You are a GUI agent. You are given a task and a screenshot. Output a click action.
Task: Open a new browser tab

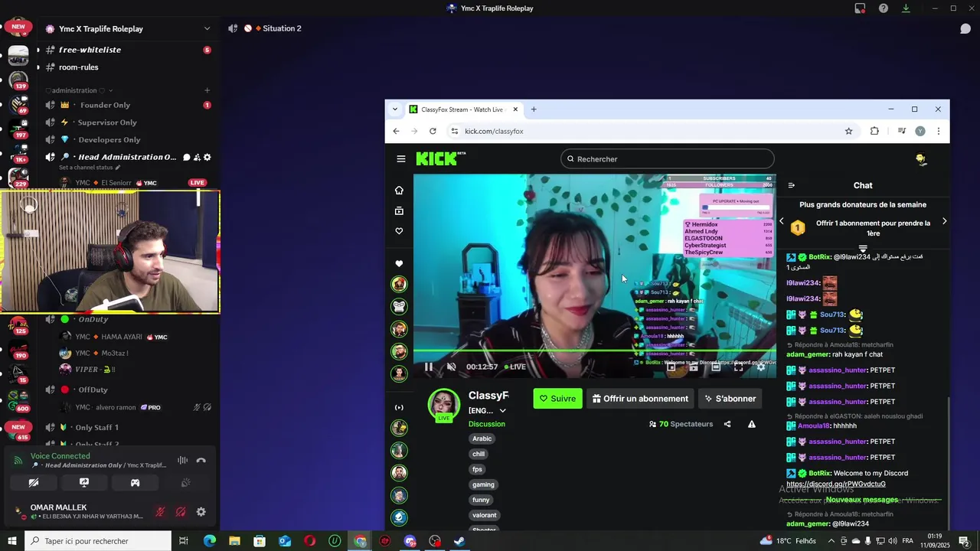pos(534,109)
